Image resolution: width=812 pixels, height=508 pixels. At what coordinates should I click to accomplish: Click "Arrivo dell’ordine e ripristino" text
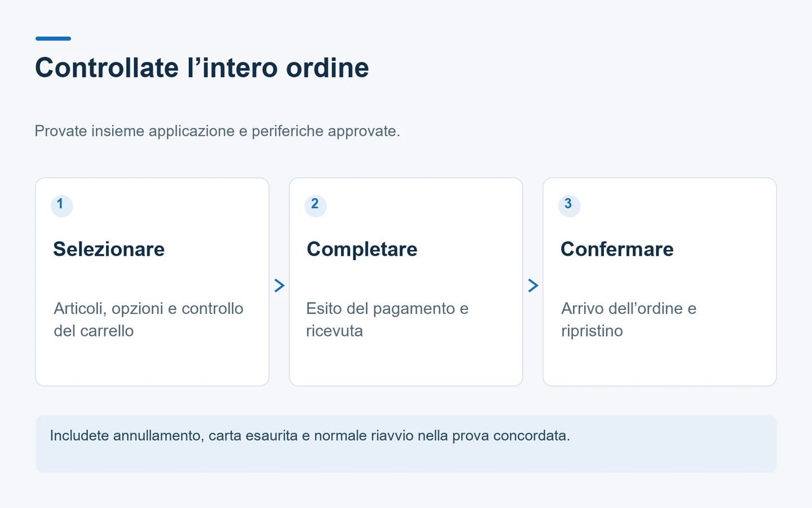point(629,319)
